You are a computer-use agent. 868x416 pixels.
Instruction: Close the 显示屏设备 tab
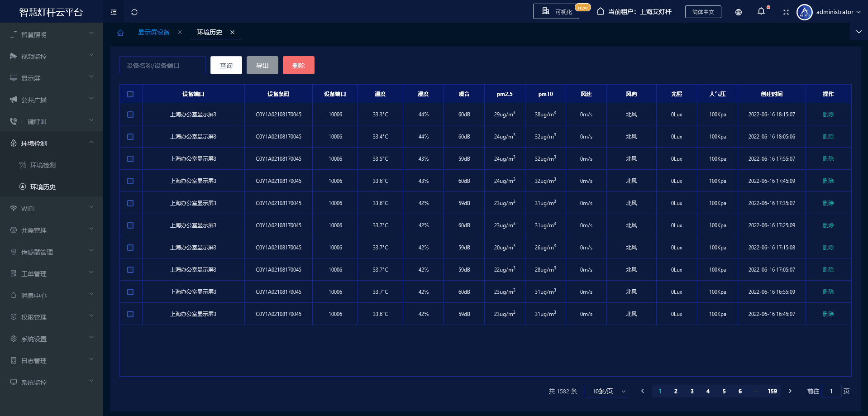pyautogui.click(x=180, y=32)
